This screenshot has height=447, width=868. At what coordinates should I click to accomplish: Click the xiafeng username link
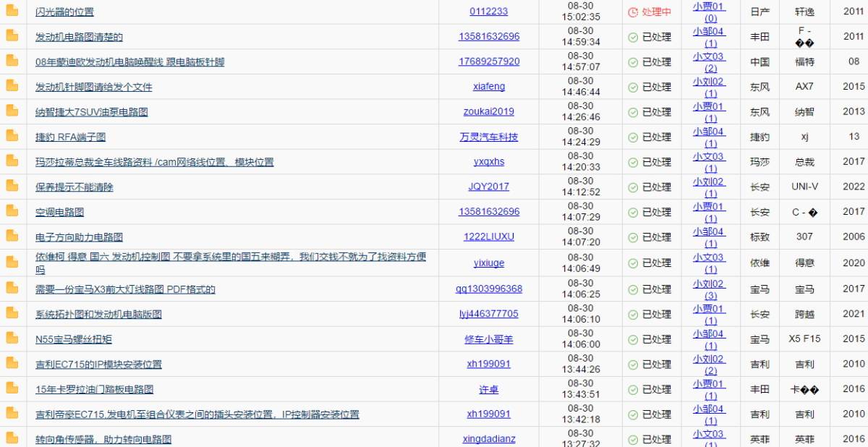488,86
